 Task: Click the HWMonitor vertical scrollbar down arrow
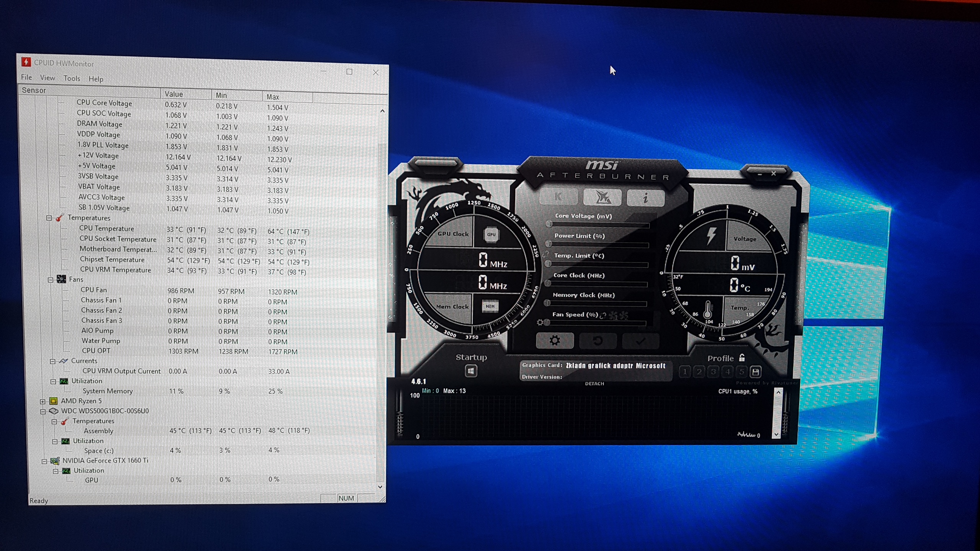click(380, 487)
